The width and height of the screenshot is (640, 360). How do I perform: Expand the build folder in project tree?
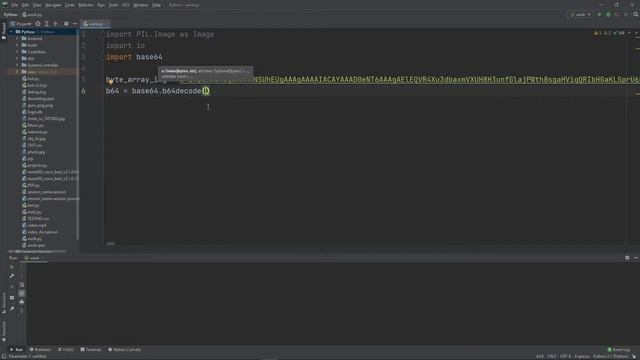pos(18,45)
